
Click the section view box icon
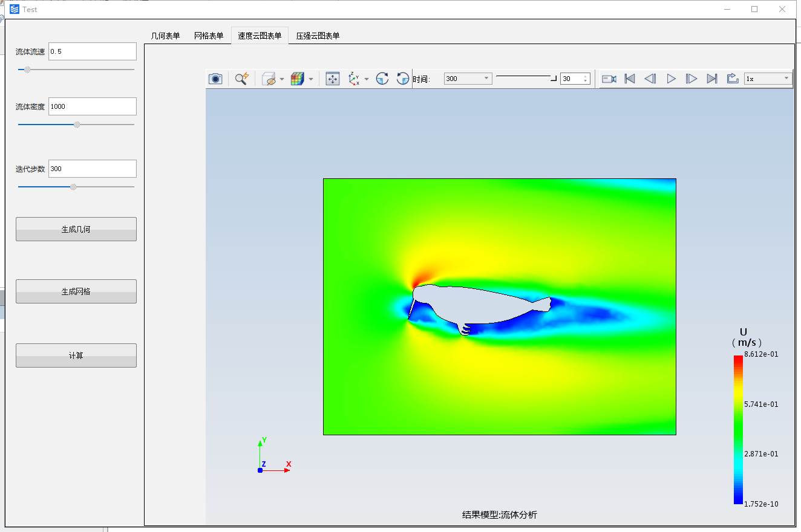click(x=269, y=79)
